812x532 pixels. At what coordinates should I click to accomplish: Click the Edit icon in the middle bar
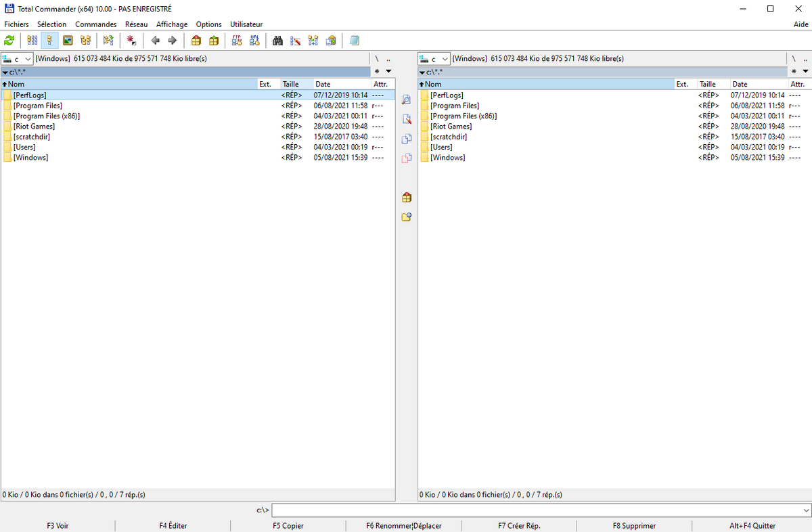click(407, 120)
